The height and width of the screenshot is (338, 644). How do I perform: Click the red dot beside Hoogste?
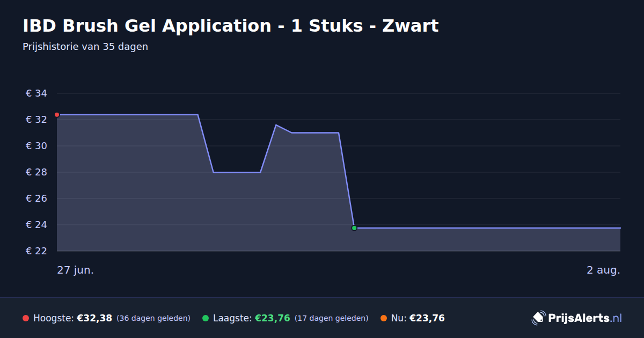[x=26, y=318]
